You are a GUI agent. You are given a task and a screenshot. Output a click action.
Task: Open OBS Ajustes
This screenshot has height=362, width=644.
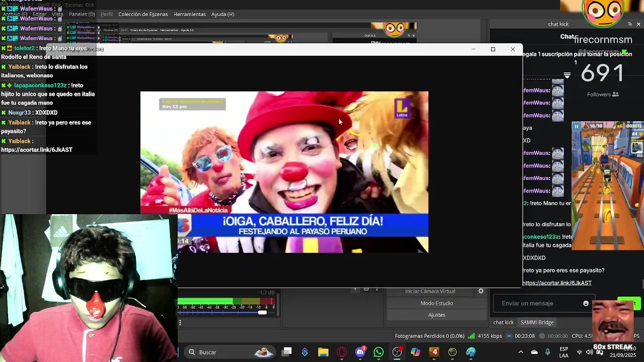[437, 315]
